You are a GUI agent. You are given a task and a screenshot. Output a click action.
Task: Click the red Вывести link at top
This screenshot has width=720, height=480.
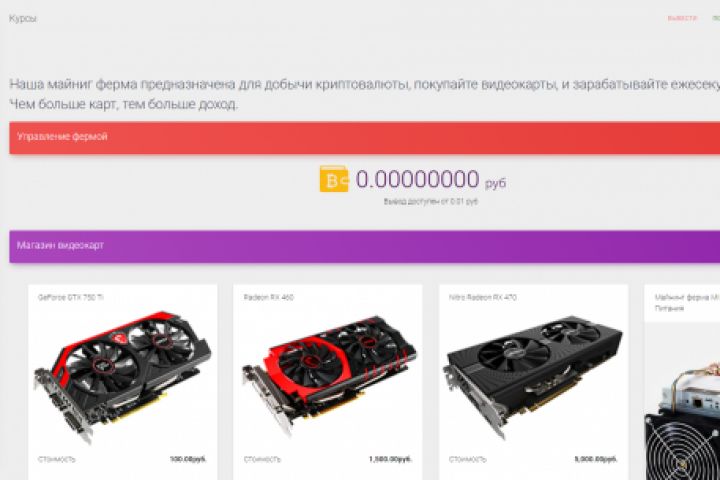click(x=682, y=18)
